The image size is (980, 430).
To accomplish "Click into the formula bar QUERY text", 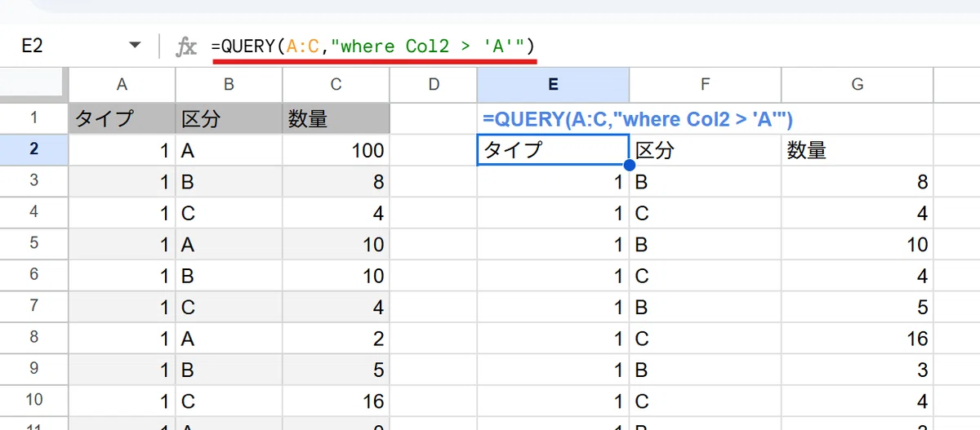I will [372, 47].
